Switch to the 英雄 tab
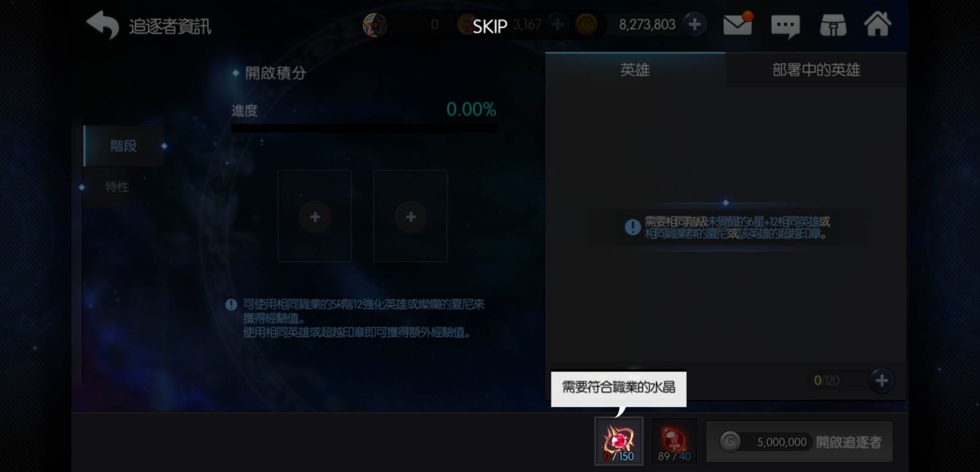980x472 pixels. click(x=635, y=70)
